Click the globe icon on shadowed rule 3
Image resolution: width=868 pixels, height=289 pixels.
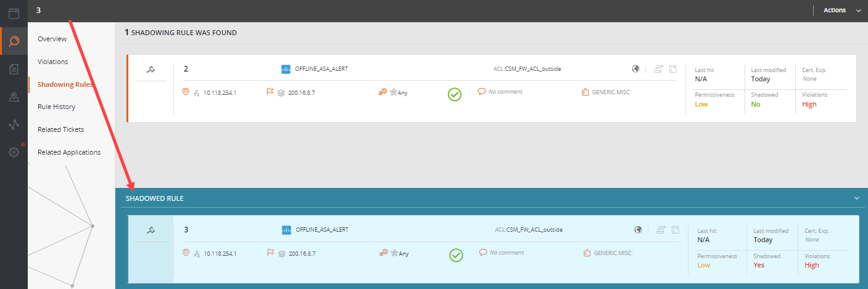click(637, 230)
